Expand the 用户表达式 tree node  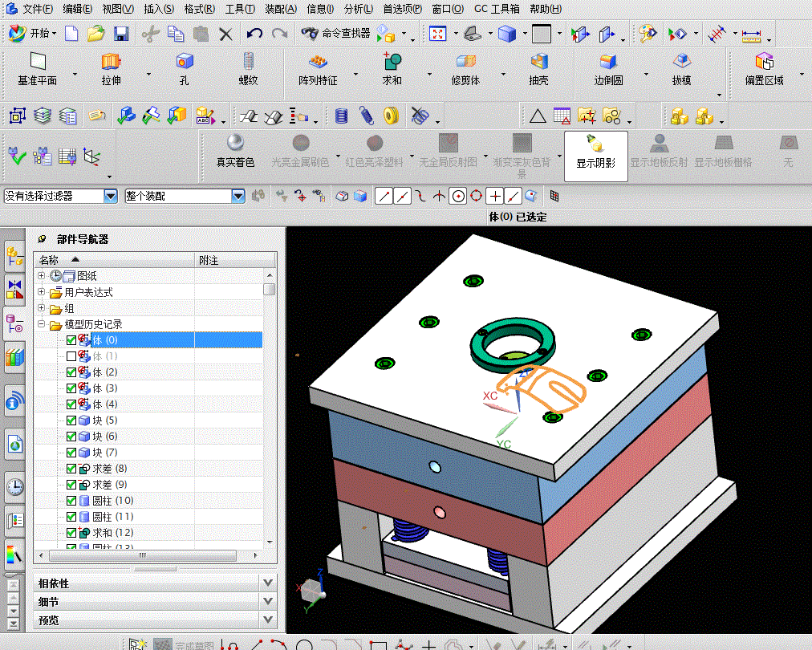tap(42, 291)
